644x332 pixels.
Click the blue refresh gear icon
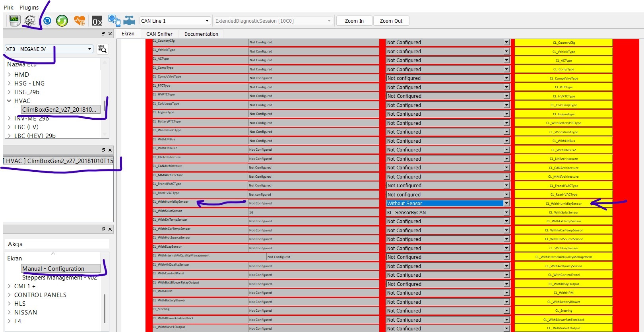pos(47,21)
